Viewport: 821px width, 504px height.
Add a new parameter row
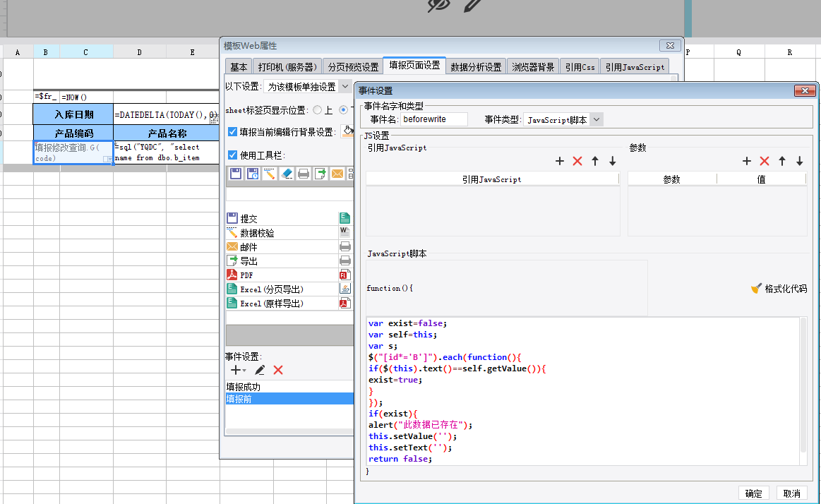(x=747, y=161)
